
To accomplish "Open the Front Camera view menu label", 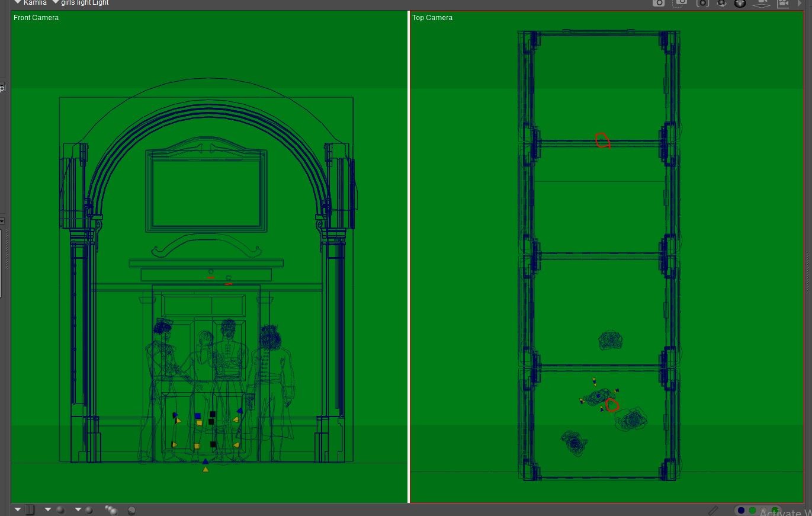I will (36, 18).
